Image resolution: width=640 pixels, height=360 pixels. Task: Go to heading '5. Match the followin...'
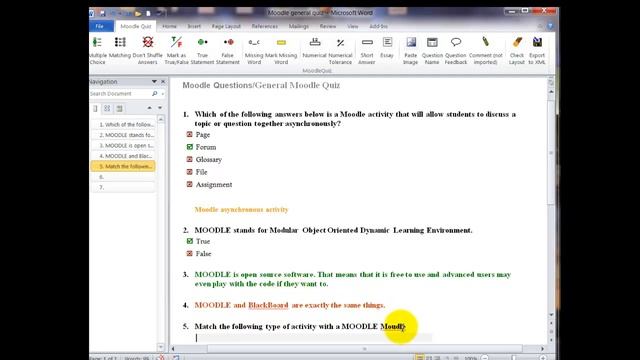coord(123,166)
